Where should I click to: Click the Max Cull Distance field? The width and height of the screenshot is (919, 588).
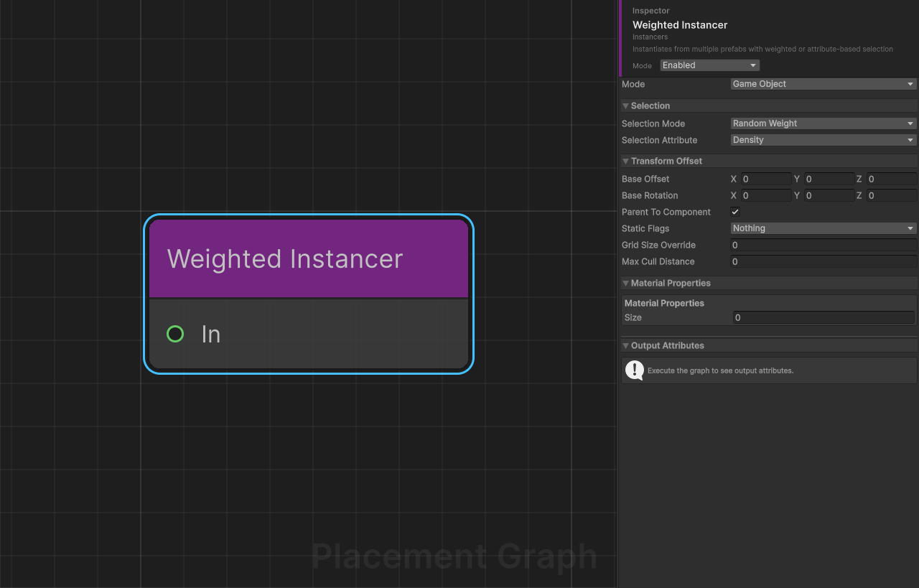(824, 261)
